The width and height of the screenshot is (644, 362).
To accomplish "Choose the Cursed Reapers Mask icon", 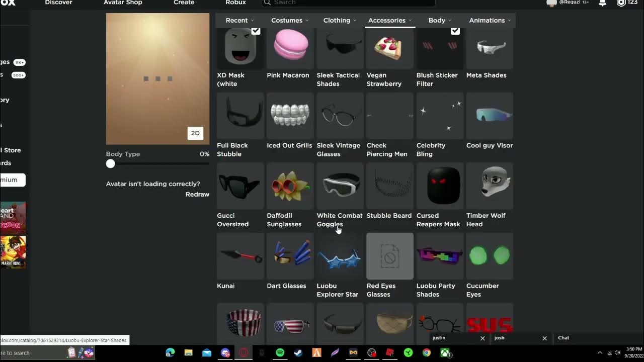I will pos(439,186).
